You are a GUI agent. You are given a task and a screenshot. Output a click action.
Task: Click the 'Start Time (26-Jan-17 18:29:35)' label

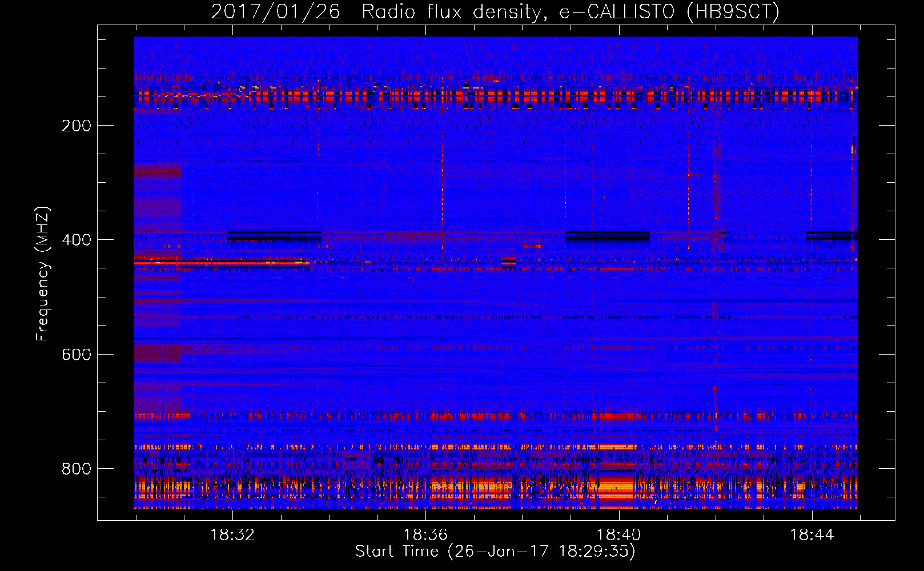tap(495, 552)
